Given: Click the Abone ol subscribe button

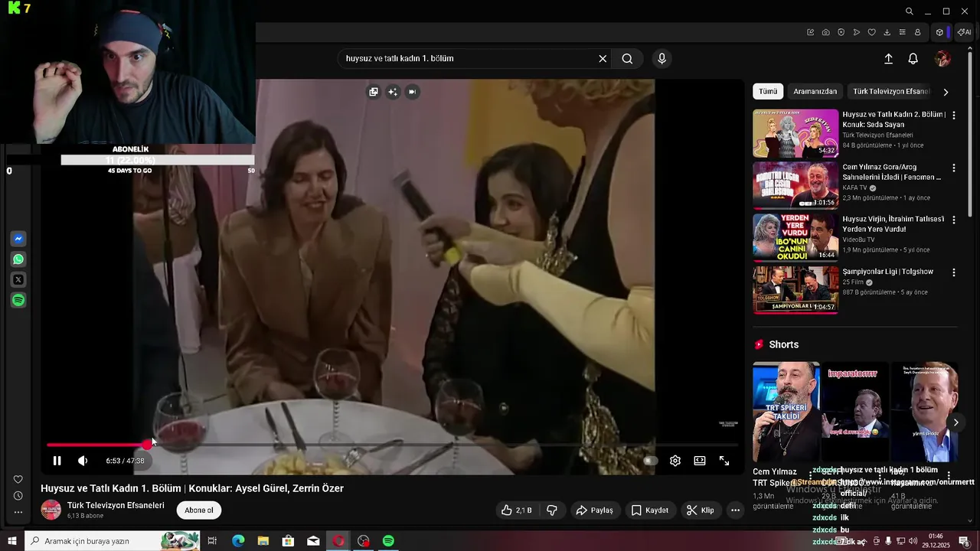Looking at the screenshot, I should pyautogui.click(x=199, y=510).
